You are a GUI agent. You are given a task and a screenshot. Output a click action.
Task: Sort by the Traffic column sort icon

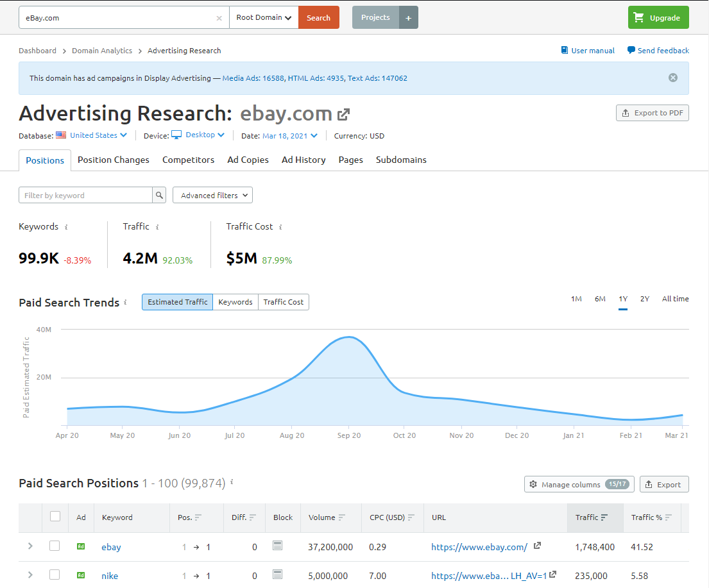pos(604,517)
